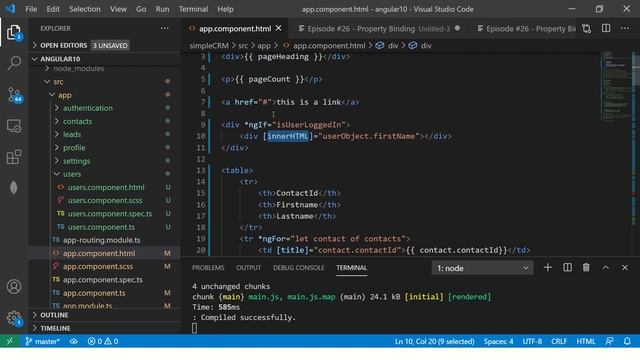Open the Extensions view
This screenshot has width=640, height=360.
pyautogui.click(x=14, y=157)
